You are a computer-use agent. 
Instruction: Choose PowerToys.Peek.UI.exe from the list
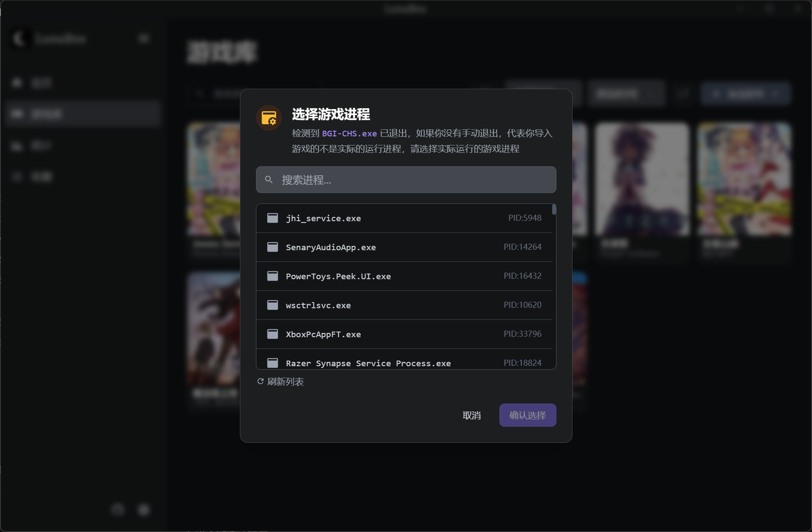[404, 276]
